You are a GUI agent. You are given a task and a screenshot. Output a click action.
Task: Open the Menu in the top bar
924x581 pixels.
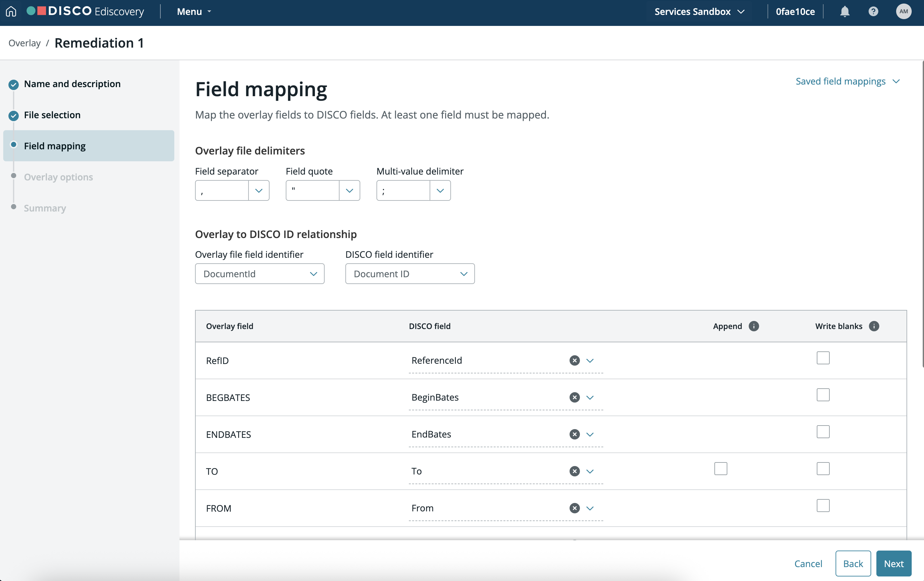[x=194, y=12]
